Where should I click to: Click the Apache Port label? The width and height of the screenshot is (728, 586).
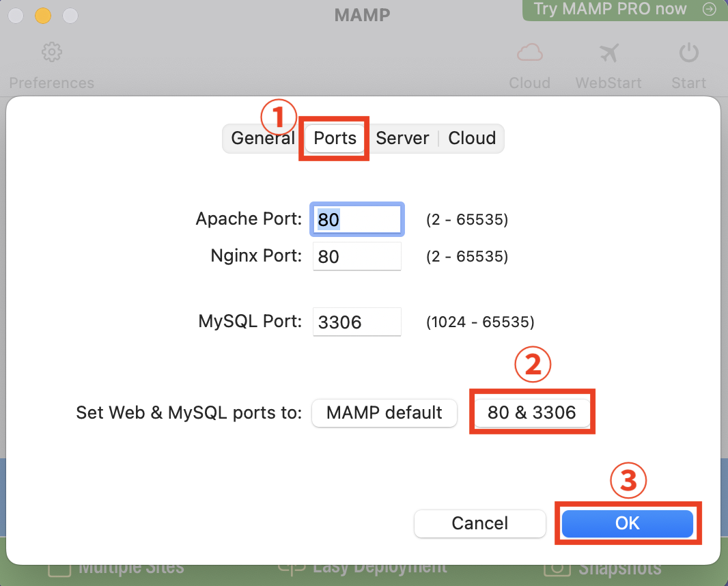[249, 219]
